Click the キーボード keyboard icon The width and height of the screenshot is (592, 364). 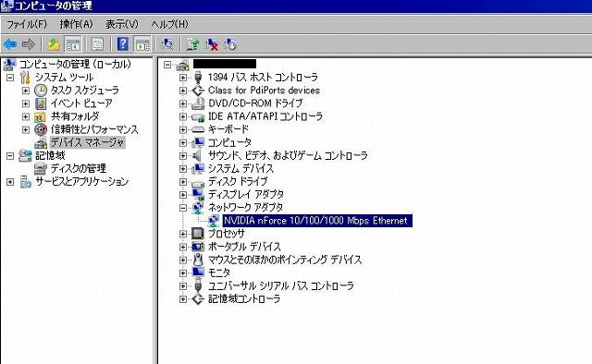coord(198,129)
